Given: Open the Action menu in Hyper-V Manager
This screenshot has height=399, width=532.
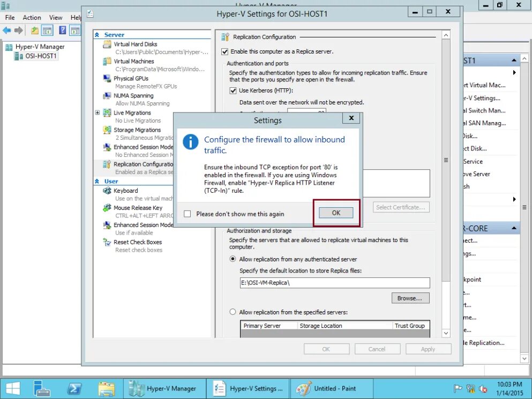Looking at the screenshot, I should 32,17.
